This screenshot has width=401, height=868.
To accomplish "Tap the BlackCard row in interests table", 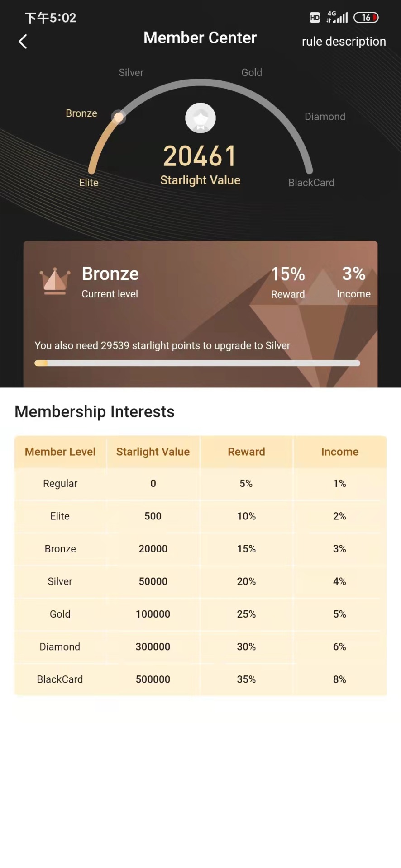I will click(x=200, y=679).
